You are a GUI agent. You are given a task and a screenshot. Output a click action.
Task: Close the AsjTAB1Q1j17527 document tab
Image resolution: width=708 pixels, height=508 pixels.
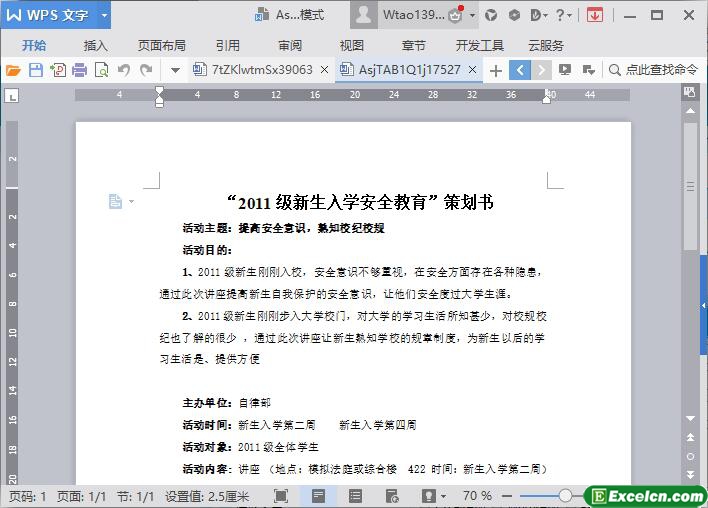[472, 70]
